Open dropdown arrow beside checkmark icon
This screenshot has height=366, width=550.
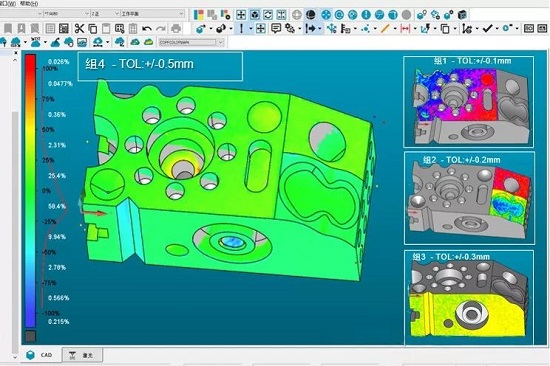pyautogui.click(x=497, y=29)
